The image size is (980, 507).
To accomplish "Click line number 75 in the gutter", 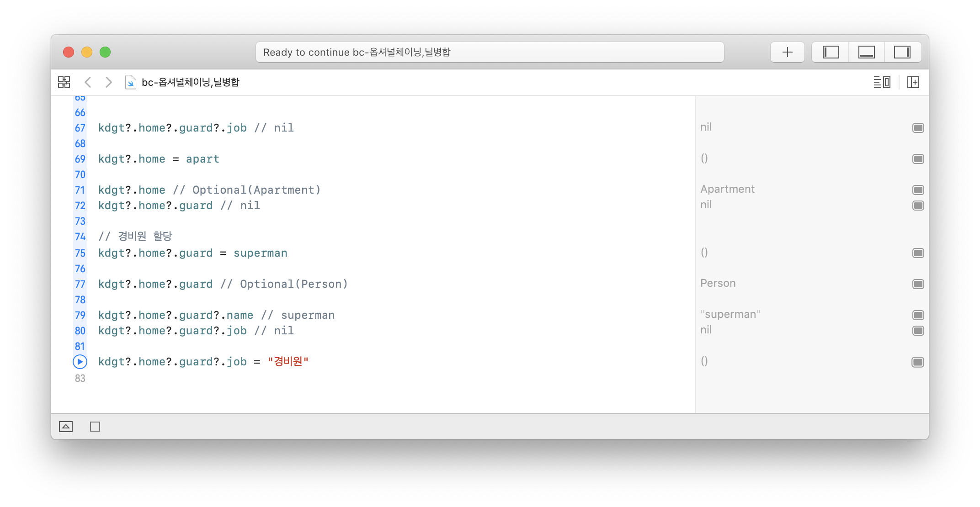I will pyautogui.click(x=80, y=253).
